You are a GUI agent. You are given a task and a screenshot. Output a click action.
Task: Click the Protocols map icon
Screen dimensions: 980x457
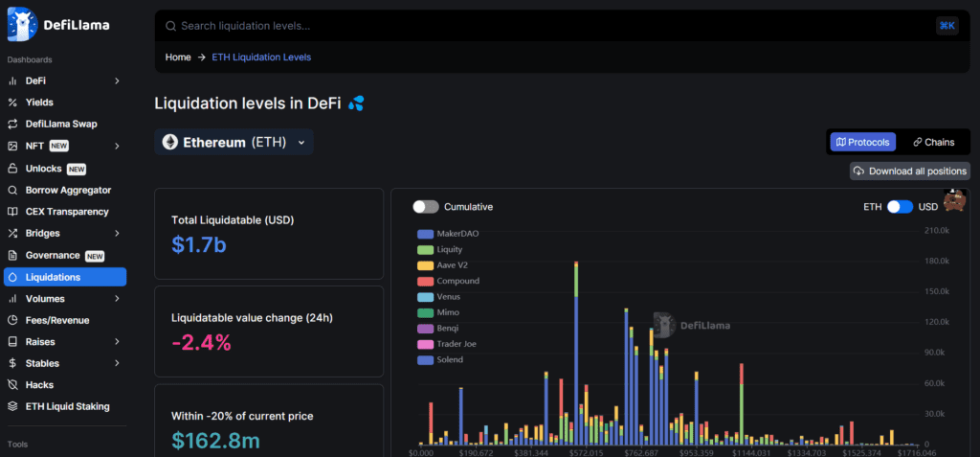[x=840, y=142]
